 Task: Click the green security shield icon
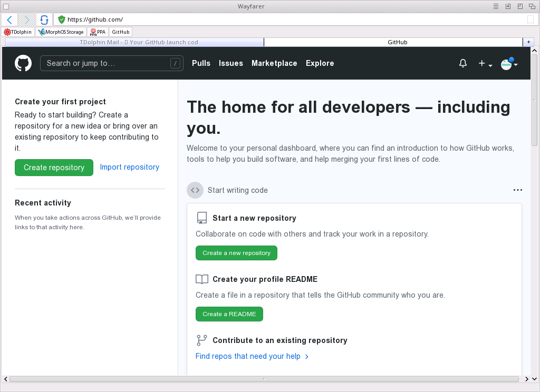[x=62, y=19]
